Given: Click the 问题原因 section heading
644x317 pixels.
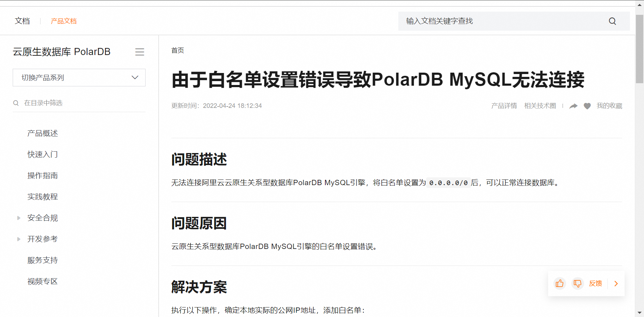Looking at the screenshot, I should (x=199, y=223).
